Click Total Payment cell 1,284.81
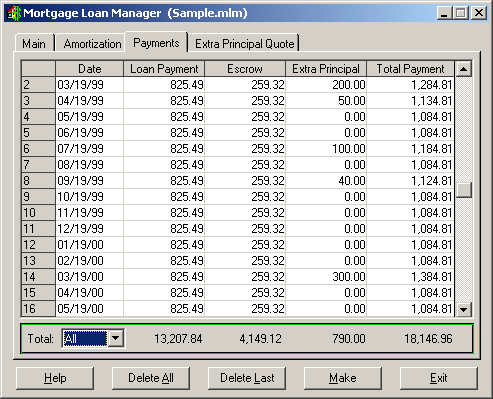Viewport: 493px width, 399px height. click(x=410, y=85)
